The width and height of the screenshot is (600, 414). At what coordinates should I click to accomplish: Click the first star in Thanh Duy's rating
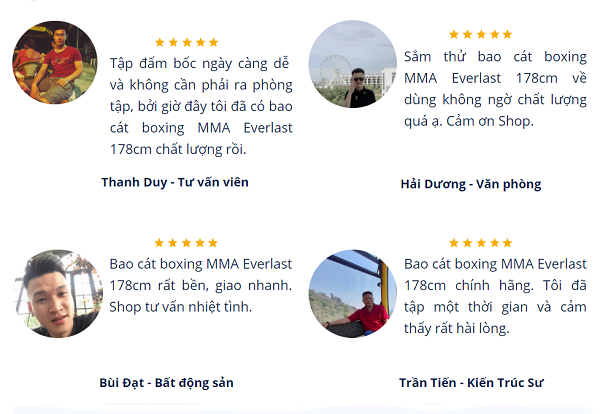click(x=160, y=42)
